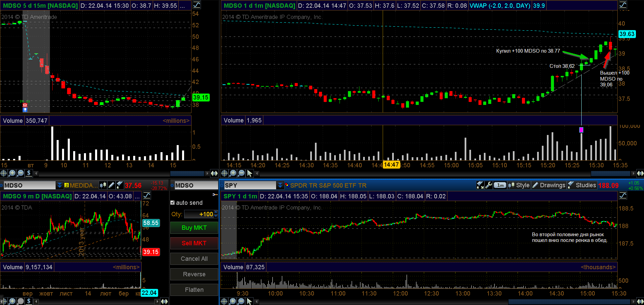Zoom out on the MDSO 1m chart
Image resolution: width=644 pixels, height=305 pixels.
(x=241, y=173)
